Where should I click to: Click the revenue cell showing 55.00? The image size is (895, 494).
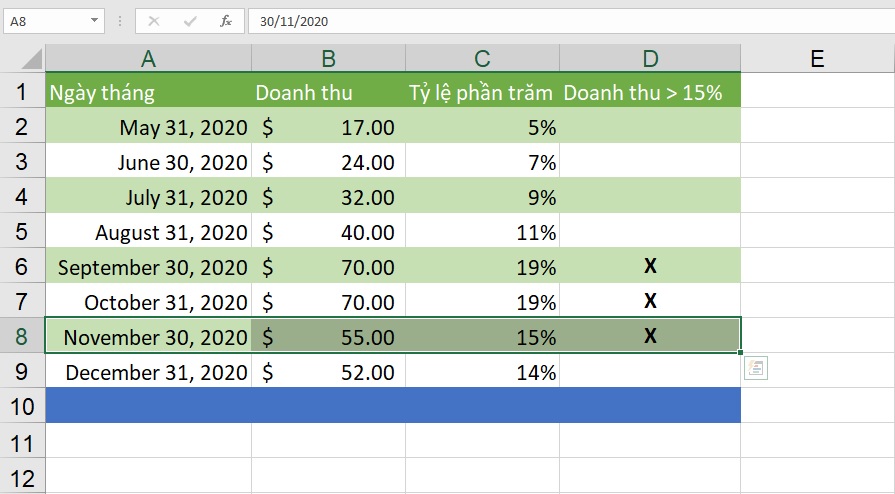point(328,336)
